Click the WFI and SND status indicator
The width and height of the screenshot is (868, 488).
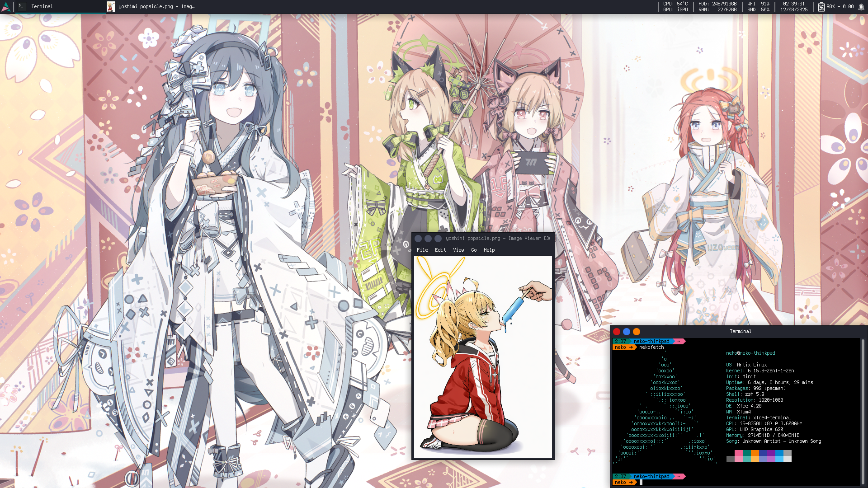pos(758,6)
